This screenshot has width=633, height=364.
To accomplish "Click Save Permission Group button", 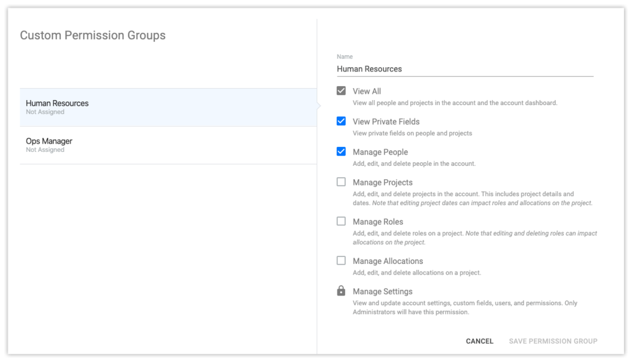I will [x=553, y=341].
